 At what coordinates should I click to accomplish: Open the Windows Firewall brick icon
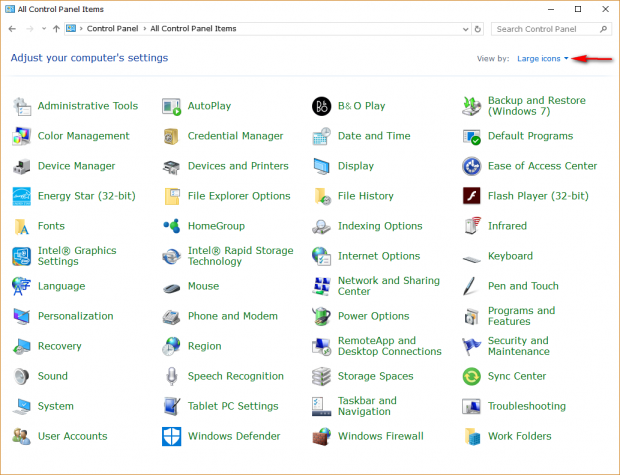(321, 436)
